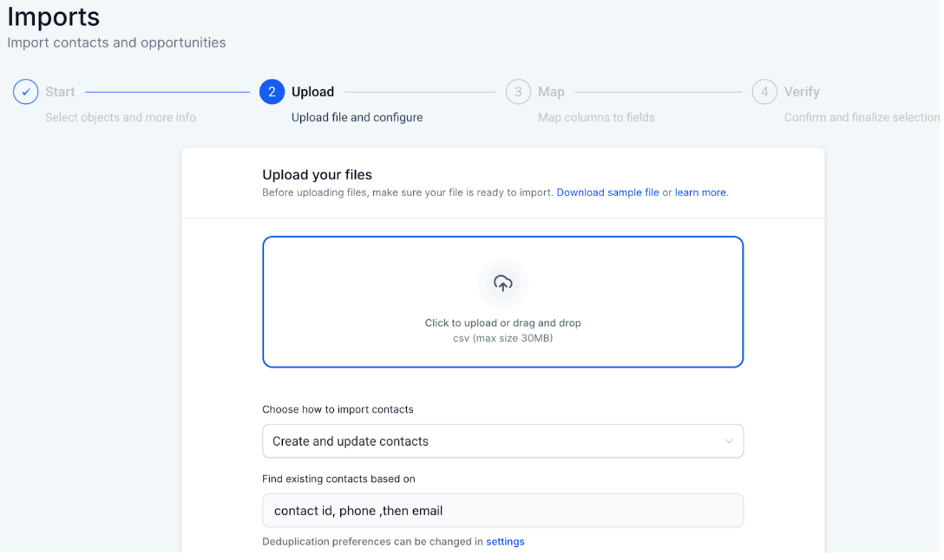Click the step 3 Map circle

[518, 92]
